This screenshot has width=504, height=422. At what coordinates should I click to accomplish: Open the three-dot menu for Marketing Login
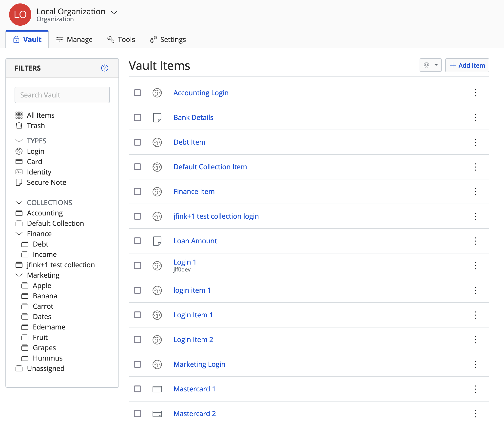[475, 364]
